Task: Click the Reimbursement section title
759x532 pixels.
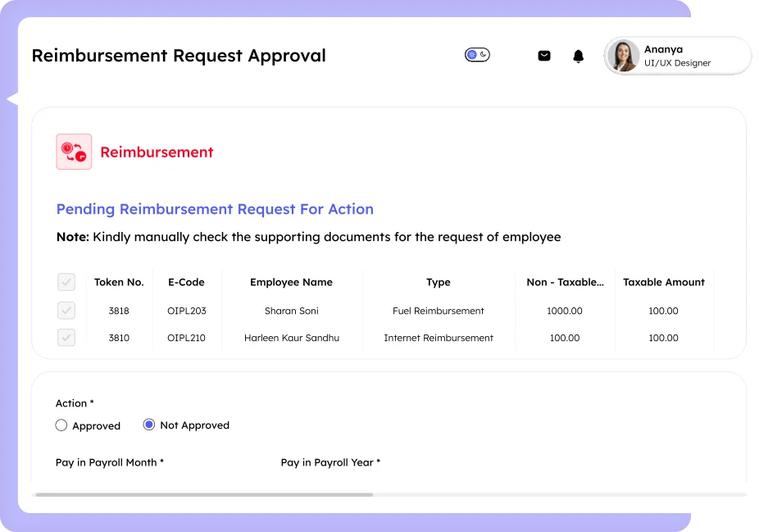Action: point(157,152)
